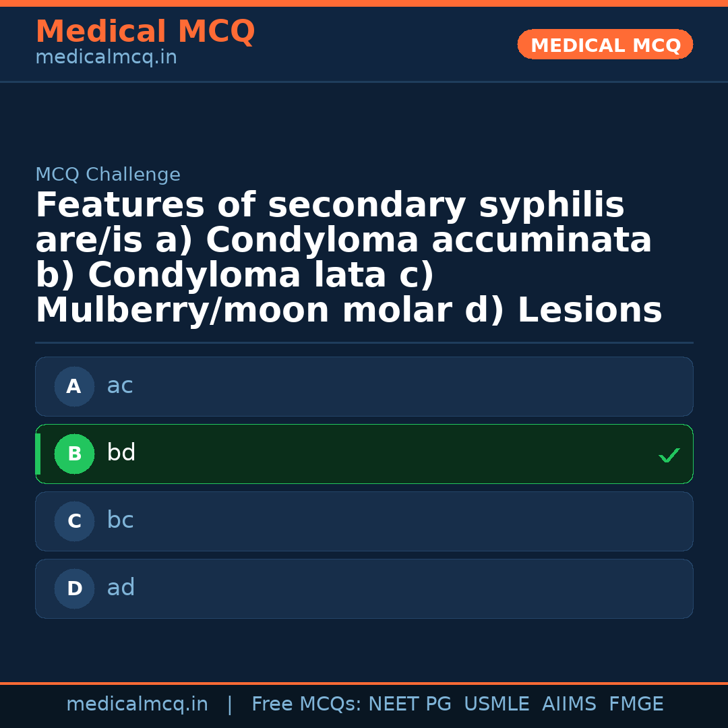
Task: Select the USMLE footer item
Action: click(497, 704)
